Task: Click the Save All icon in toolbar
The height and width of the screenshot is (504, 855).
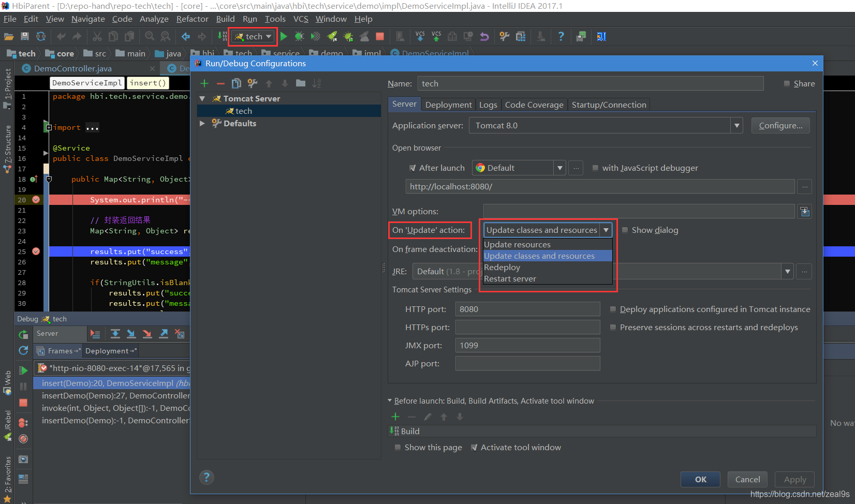Action: coord(25,36)
